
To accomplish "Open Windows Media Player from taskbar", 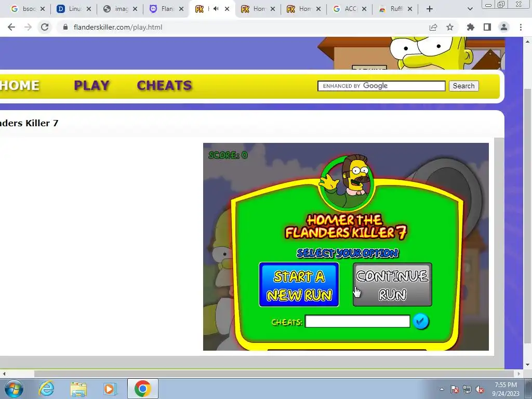I will coord(110,389).
